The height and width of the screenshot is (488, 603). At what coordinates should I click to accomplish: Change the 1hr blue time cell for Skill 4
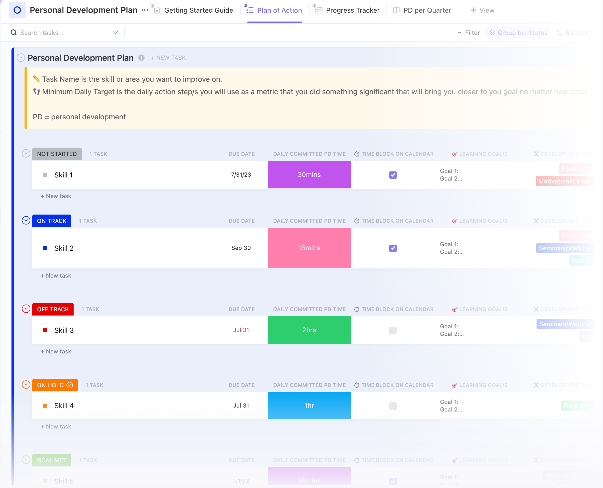(x=309, y=405)
